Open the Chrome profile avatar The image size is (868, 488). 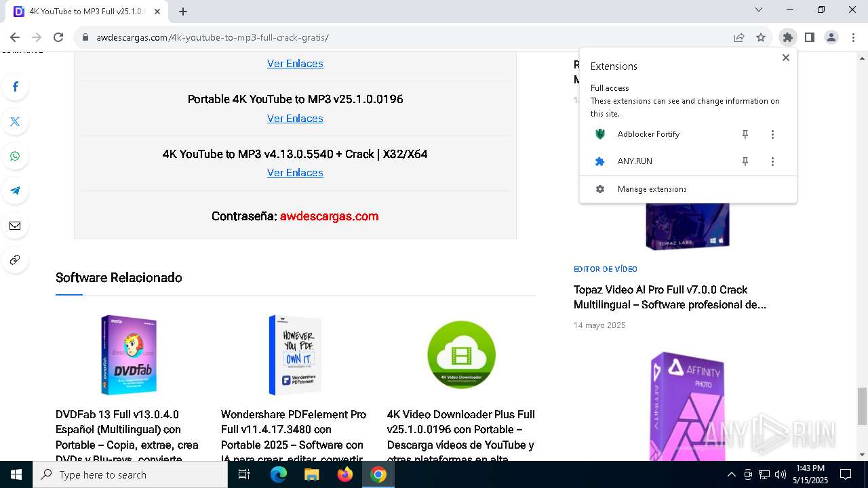(831, 37)
